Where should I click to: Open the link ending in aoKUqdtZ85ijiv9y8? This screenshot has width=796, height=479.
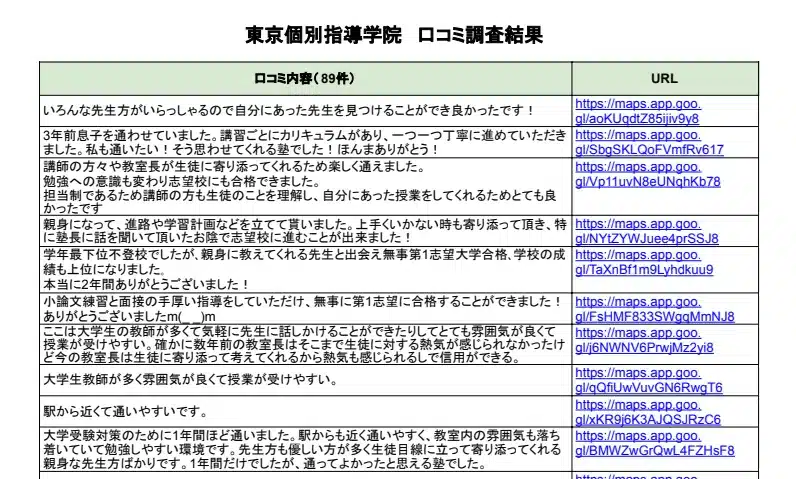[638, 111]
